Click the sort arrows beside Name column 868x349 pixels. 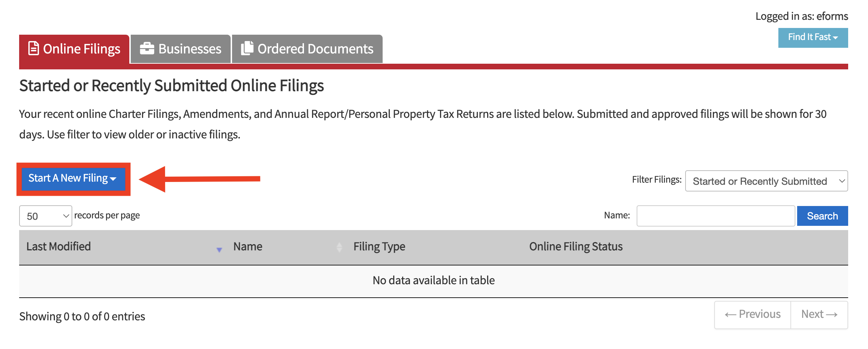pyautogui.click(x=339, y=247)
